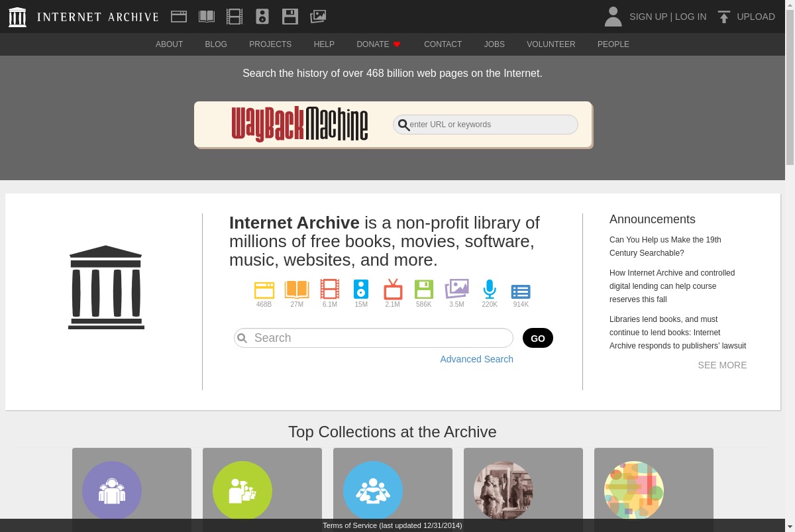Screen dimensions: 795x532
Task: Select the purple image icon labeled 3.5M
Action: click(456, 289)
